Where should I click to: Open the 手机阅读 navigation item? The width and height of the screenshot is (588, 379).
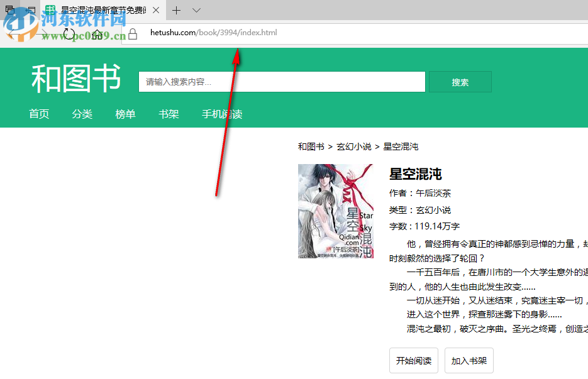[x=221, y=114]
